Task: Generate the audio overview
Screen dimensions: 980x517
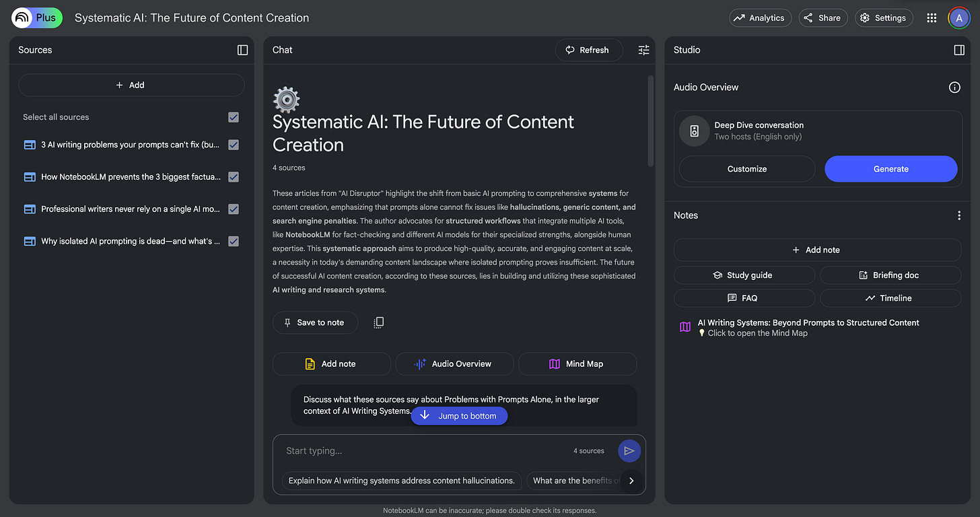Action: coord(891,169)
